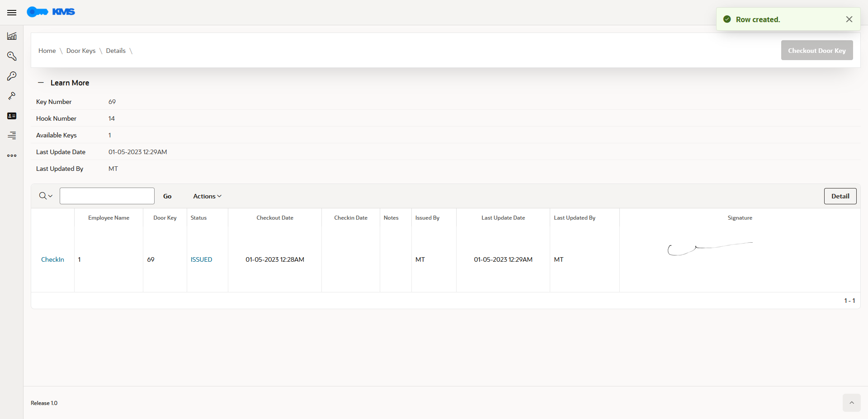This screenshot has width=868, height=419.
Task: Click the Go search button
Action: click(167, 196)
